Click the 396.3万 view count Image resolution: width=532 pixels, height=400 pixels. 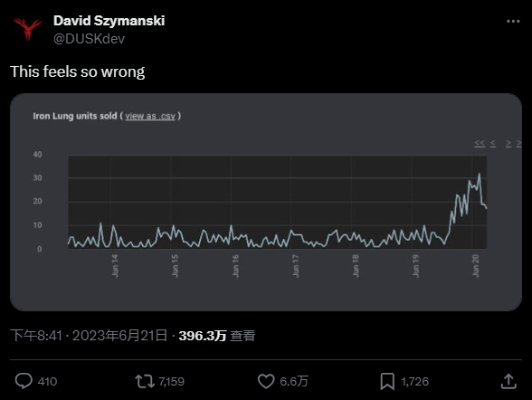click(x=203, y=336)
